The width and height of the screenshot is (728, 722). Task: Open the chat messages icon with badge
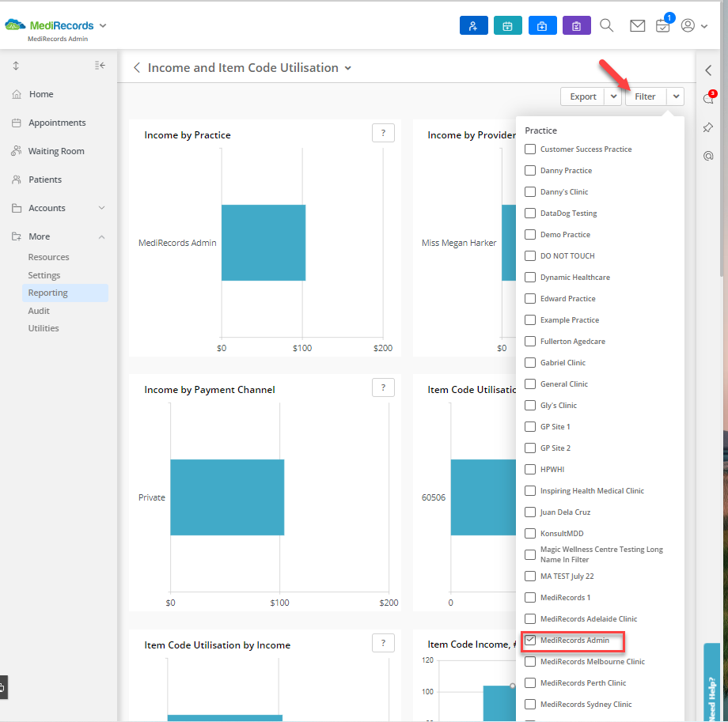[x=708, y=98]
